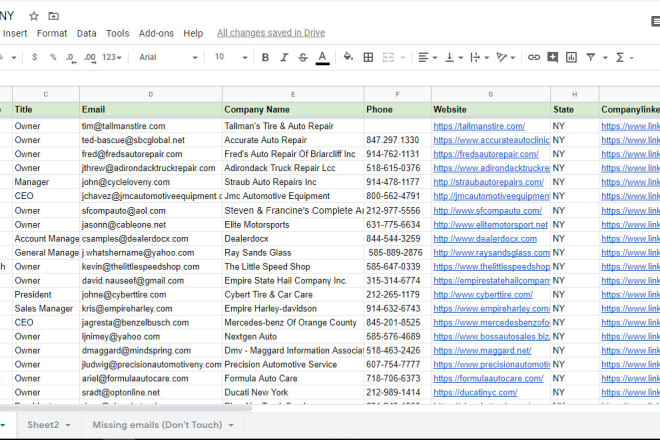This screenshot has height=440, width=660.
Task: Select cell Ray Sands Glass
Action: pos(293,253)
